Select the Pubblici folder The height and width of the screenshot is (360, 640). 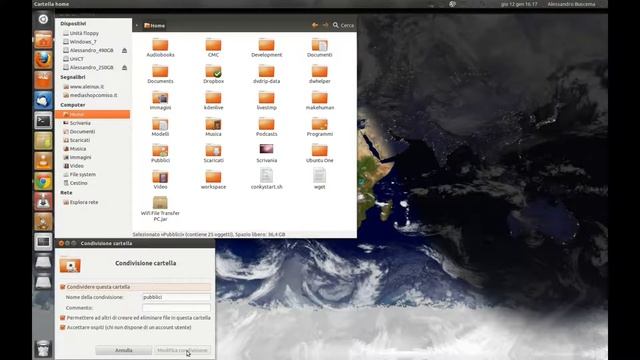(160, 153)
